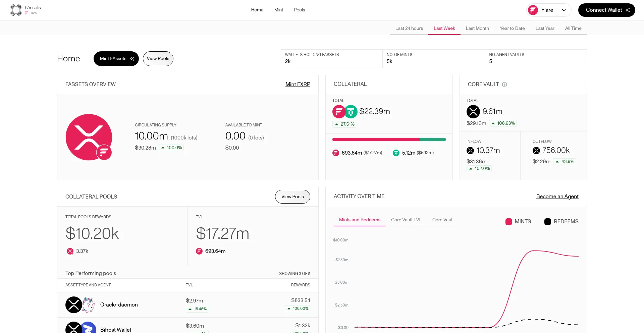Follow the Become an Agent link

click(557, 197)
